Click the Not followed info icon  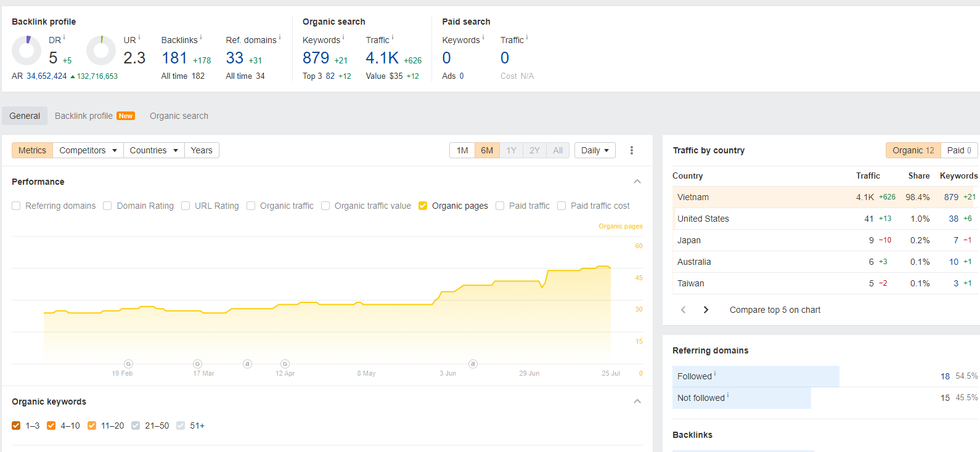coord(728,396)
